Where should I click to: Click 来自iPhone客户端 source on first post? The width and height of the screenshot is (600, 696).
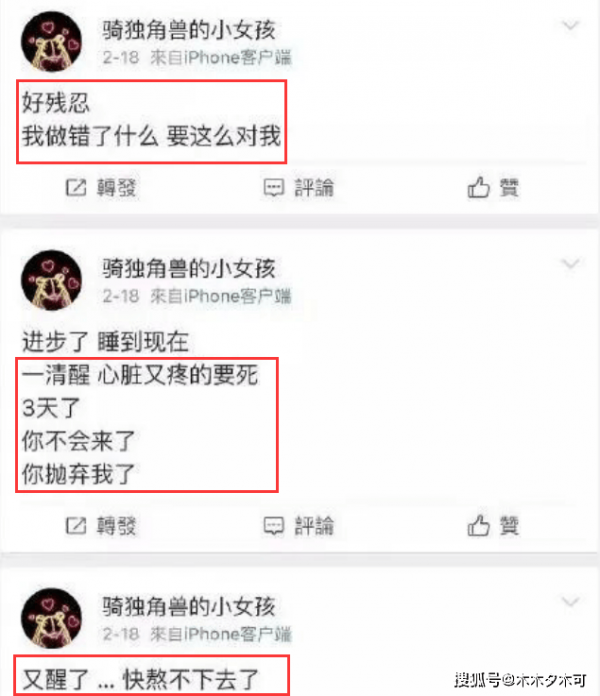pyautogui.click(x=221, y=58)
